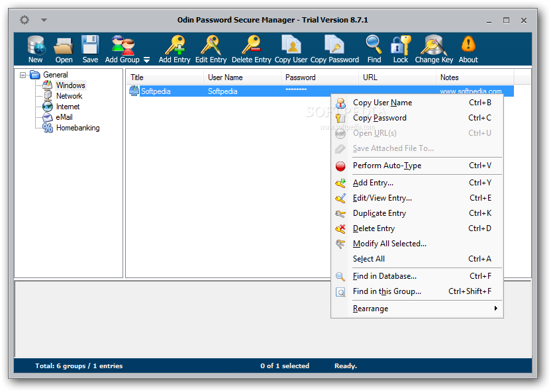
Task: Click the Softpedia entry row icon
Action: click(x=134, y=91)
